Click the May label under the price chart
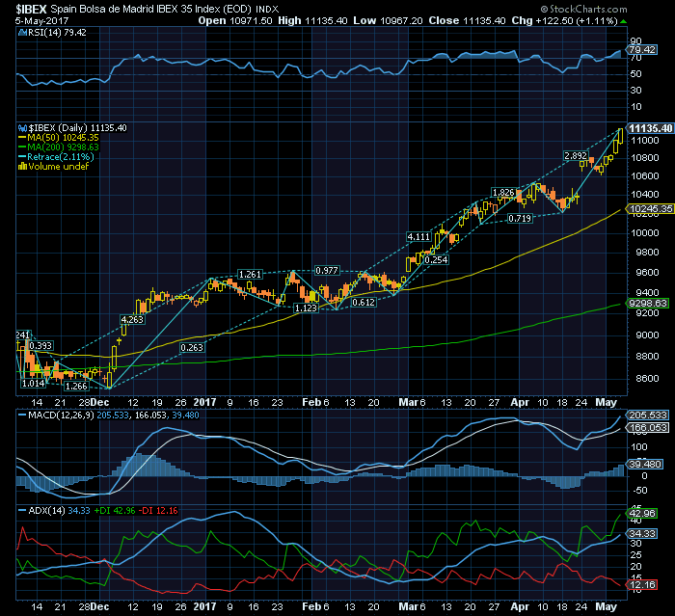 pos(607,402)
